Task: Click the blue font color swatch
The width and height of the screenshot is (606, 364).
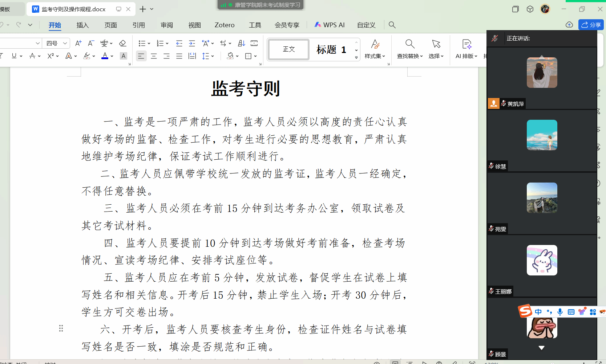Action: 105,56
